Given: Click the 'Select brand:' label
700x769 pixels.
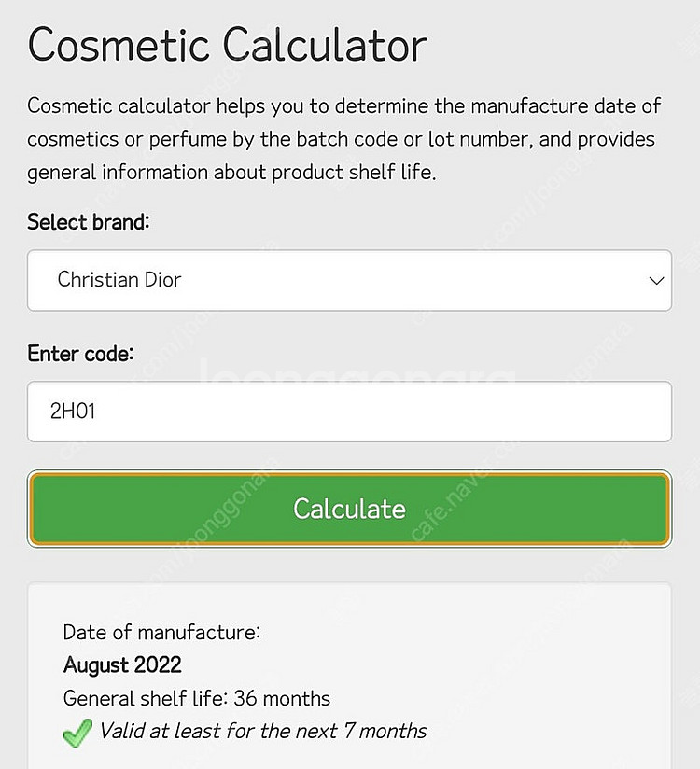Looking at the screenshot, I should point(89,222).
